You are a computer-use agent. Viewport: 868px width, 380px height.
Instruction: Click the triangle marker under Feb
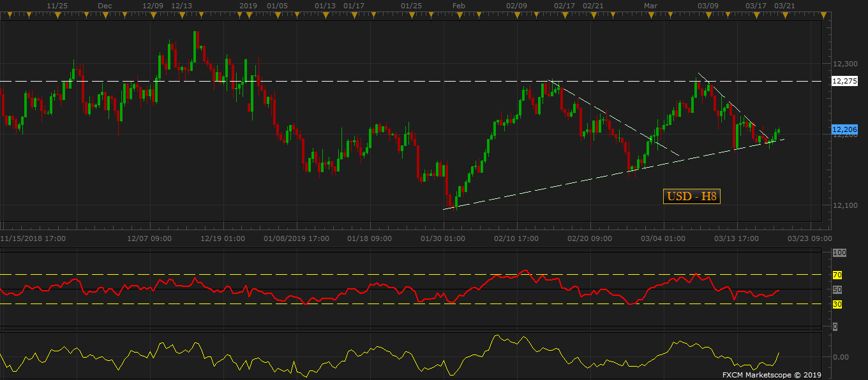(459, 15)
